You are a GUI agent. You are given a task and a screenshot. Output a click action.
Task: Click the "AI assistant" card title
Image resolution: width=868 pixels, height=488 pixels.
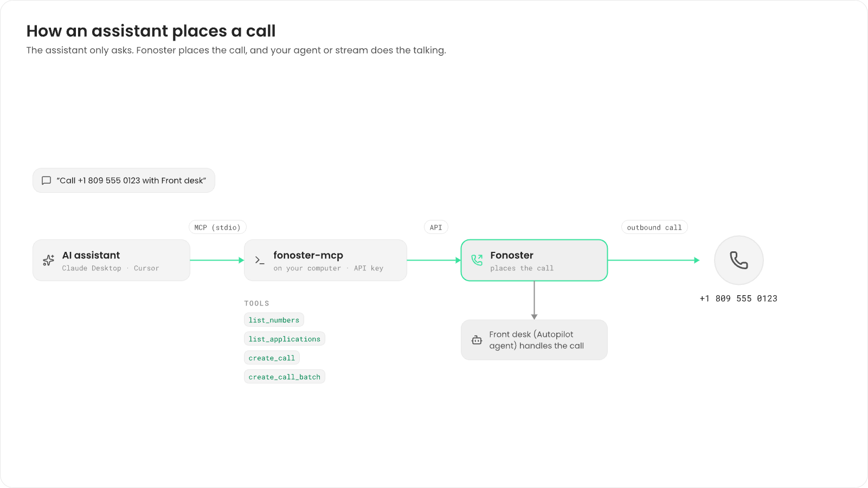point(91,255)
